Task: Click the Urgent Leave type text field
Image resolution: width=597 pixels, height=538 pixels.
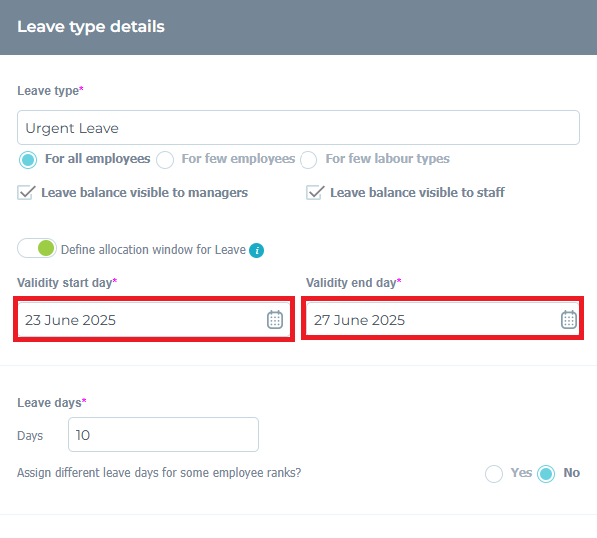Action: click(x=298, y=128)
